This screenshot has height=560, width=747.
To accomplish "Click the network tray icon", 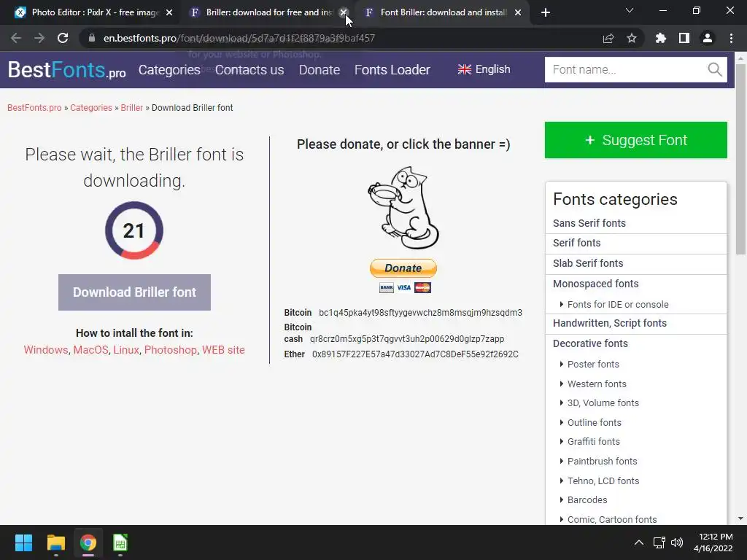I will click(659, 542).
